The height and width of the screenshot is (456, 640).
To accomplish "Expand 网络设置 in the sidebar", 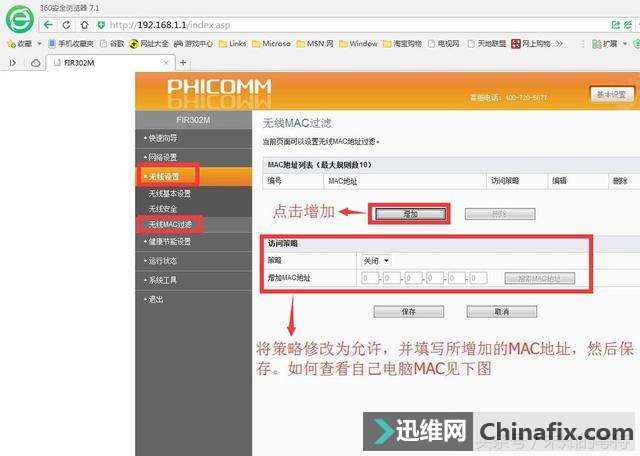I will click(x=165, y=157).
